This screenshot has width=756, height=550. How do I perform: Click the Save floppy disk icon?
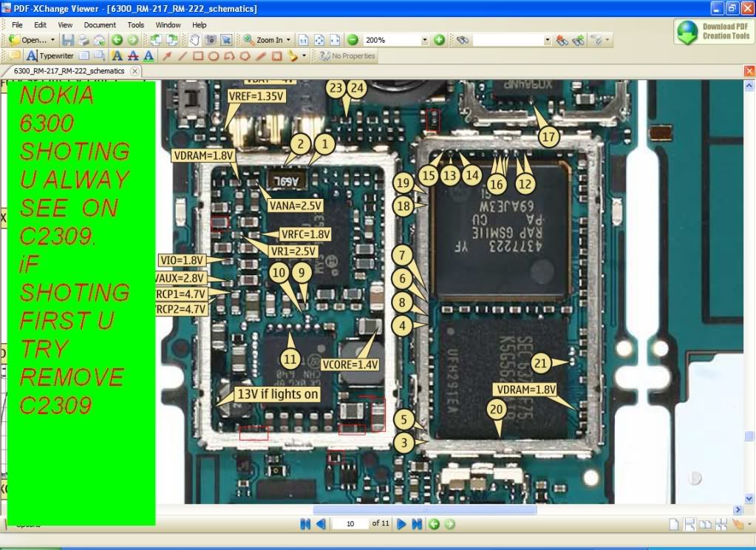68,40
